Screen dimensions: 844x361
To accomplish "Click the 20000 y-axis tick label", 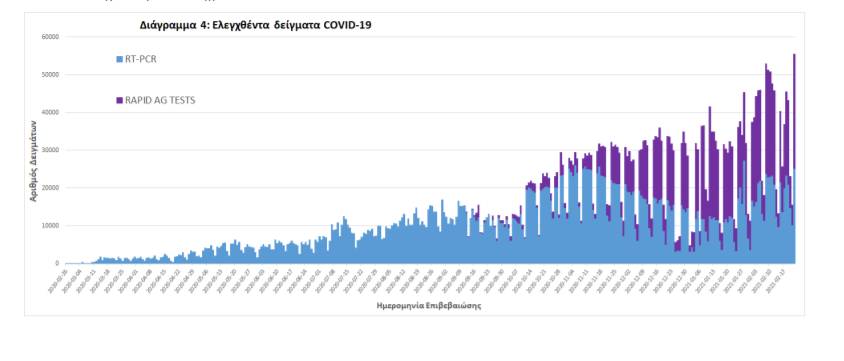I will coord(51,188).
